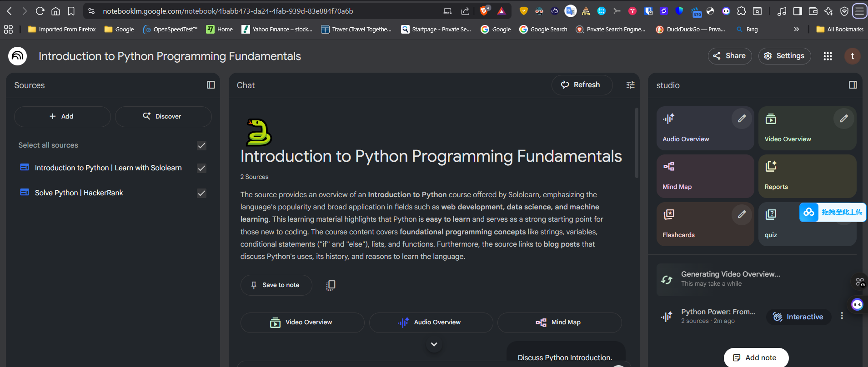Open the Mind Map studio tile
Image resolution: width=868 pixels, height=367 pixels.
705,176
